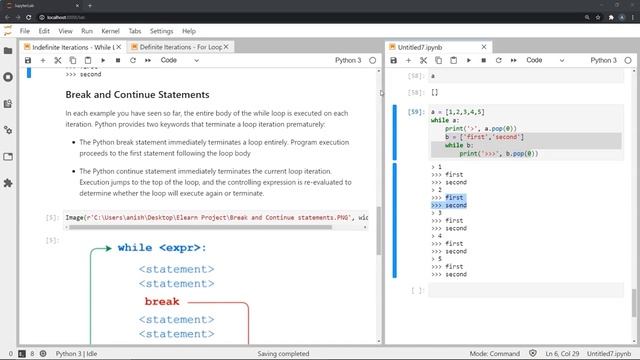Image resolution: width=640 pixels, height=360 pixels.
Task: Open the Property Inspector gears sidebar icon
Action: [8, 130]
